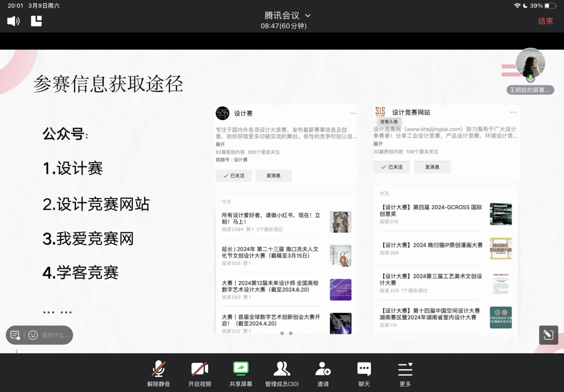Open article 大赛 | 首届全球数字艺术创新创业大赛
The height and width of the screenshot is (392, 564).
pos(271,320)
